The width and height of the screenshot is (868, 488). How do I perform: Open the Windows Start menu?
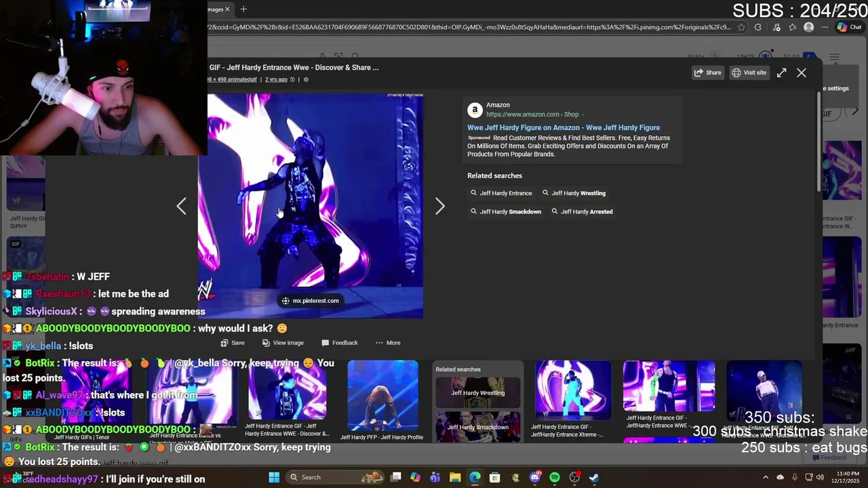274,477
